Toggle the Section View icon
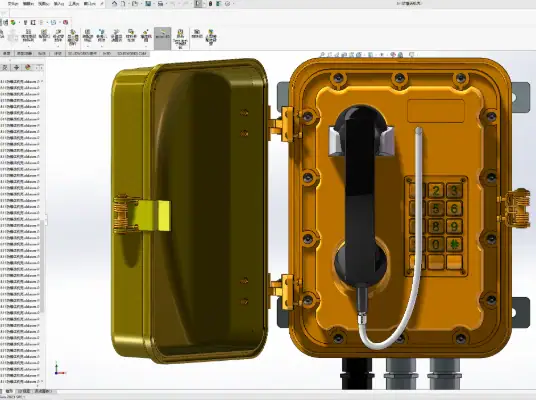536x400 pixels. click(344, 54)
